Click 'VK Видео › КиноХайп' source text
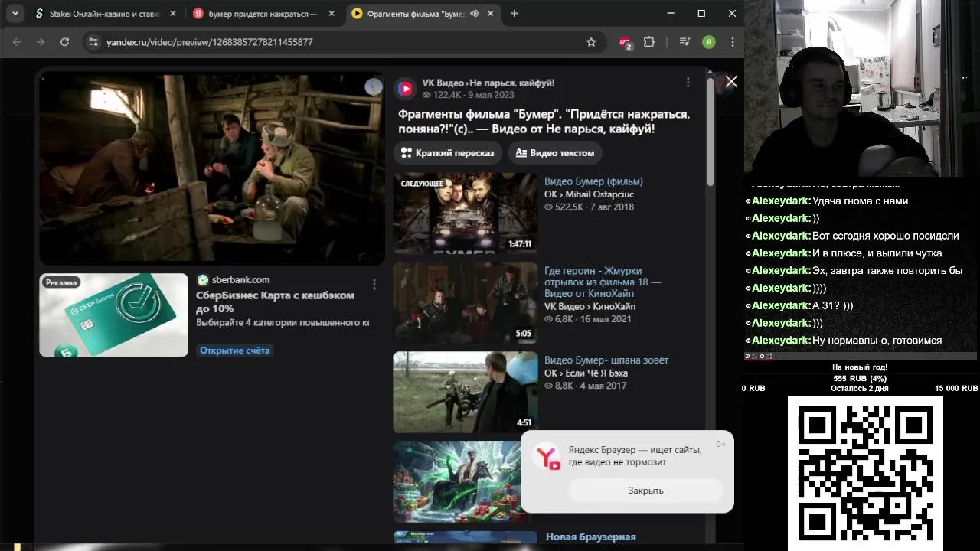 point(590,306)
